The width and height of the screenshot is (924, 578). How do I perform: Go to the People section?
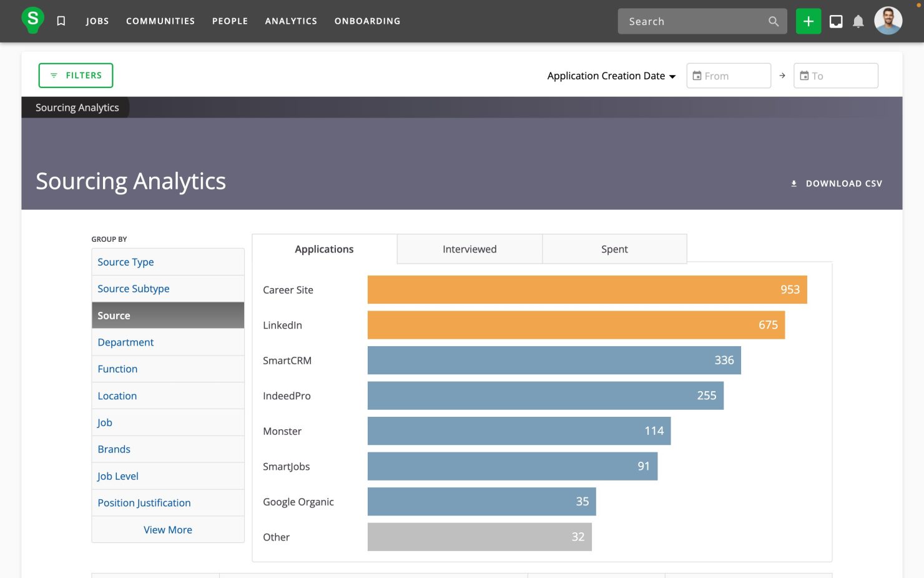[230, 21]
